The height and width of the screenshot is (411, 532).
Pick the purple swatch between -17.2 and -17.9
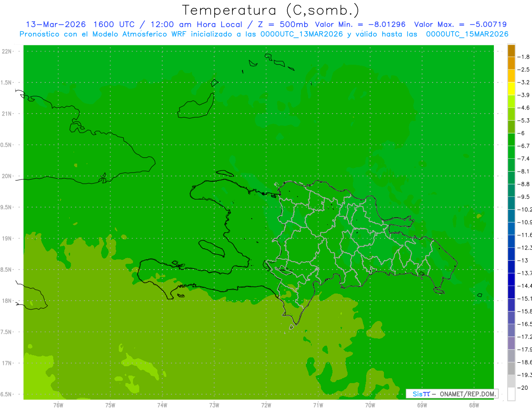[x=511, y=343]
